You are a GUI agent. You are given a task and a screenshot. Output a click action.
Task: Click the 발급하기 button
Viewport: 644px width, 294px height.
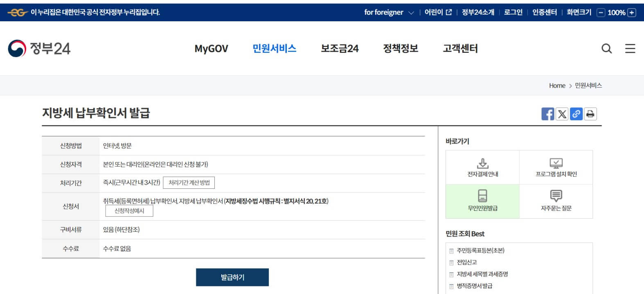(232, 277)
